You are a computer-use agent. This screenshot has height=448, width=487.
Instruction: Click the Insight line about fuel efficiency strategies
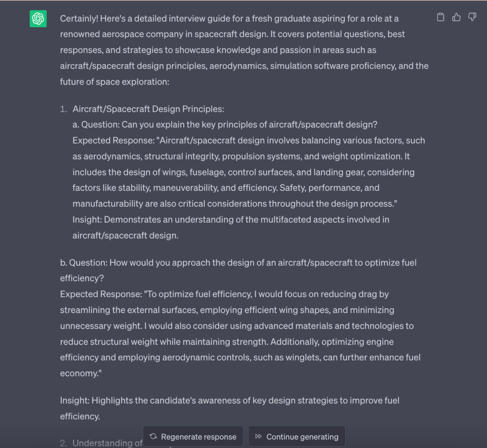(x=228, y=400)
